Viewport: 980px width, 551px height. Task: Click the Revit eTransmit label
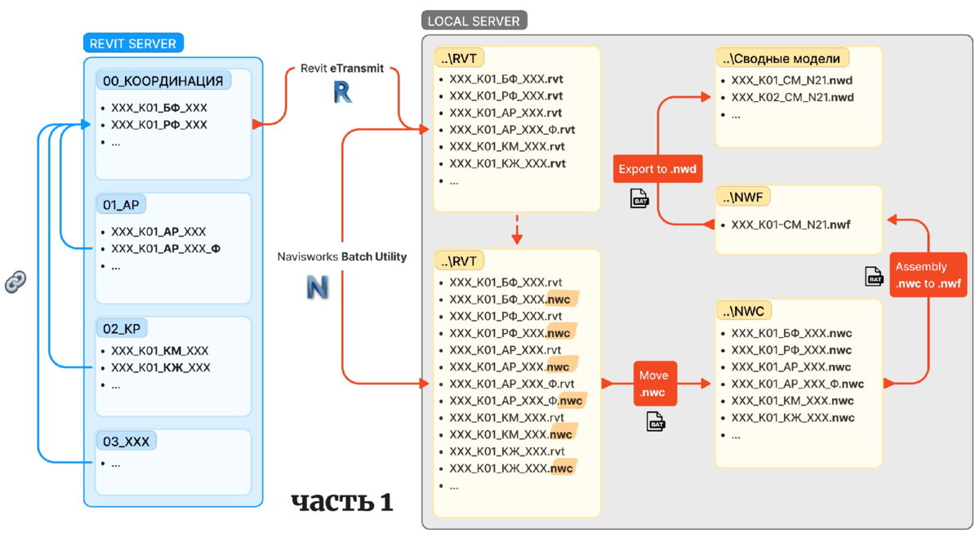(342, 69)
